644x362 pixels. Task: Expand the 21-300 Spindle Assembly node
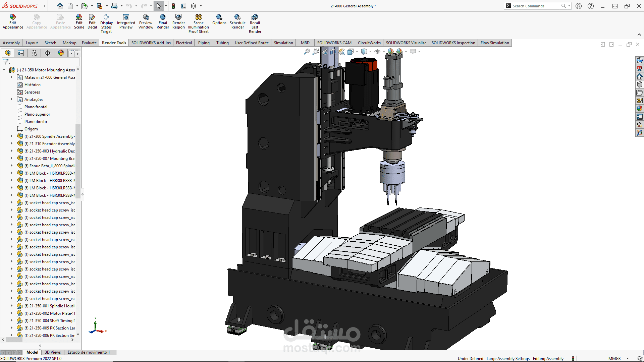tap(11, 136)
